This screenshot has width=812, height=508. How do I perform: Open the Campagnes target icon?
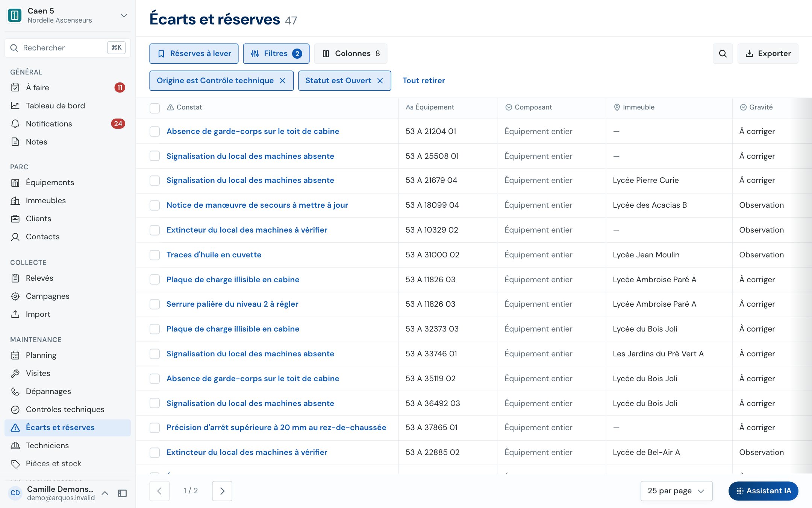pos(15,296)
